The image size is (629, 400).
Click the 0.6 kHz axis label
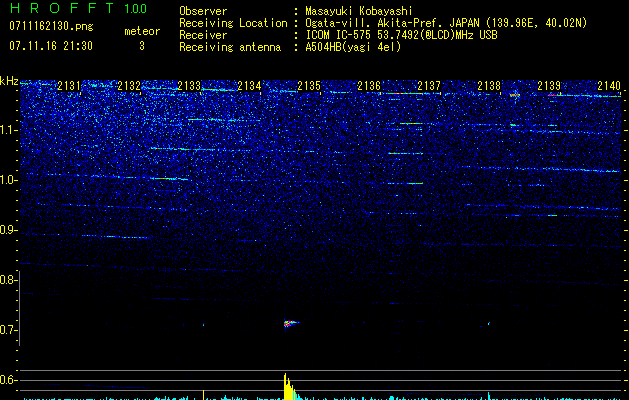(9, 380)
